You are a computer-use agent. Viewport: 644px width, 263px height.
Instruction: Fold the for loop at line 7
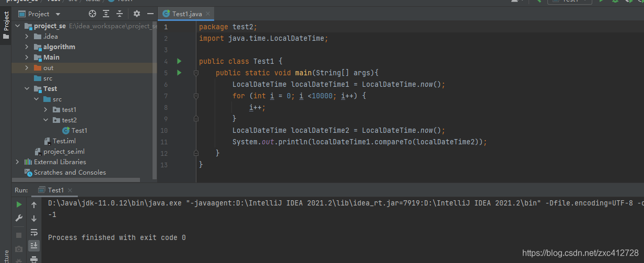[x=196, y=96]
